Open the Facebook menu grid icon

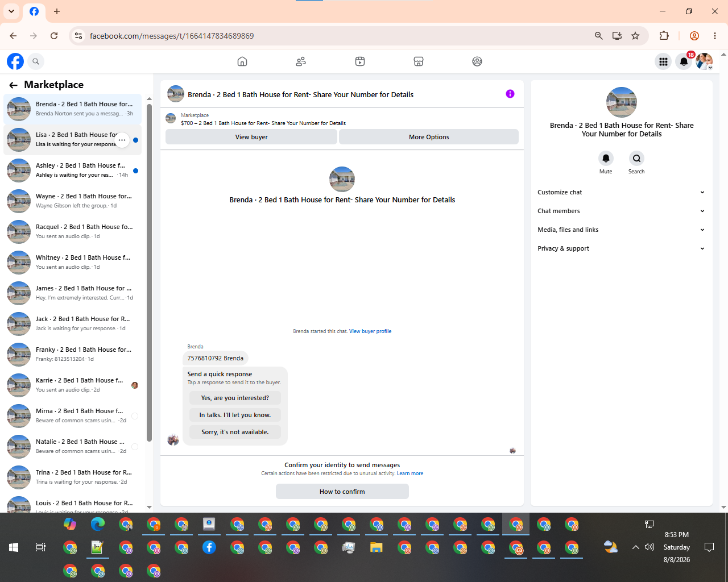663,61
